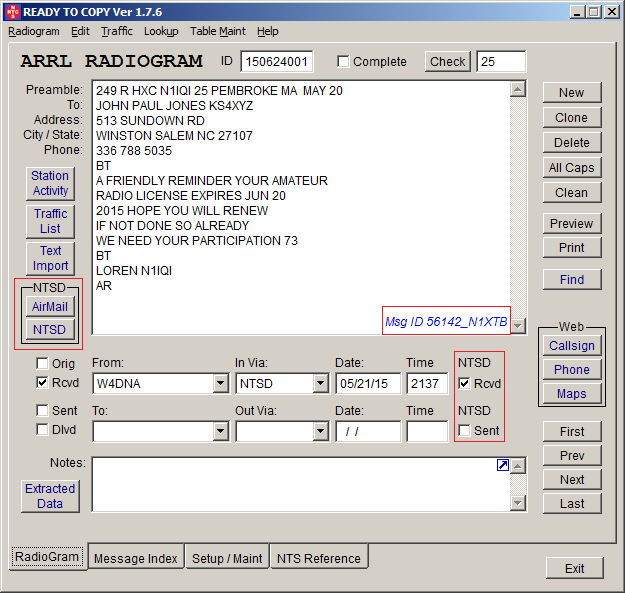Click the All Caps button
Viewport: 625px width, 593px height.
click(572, 168)
